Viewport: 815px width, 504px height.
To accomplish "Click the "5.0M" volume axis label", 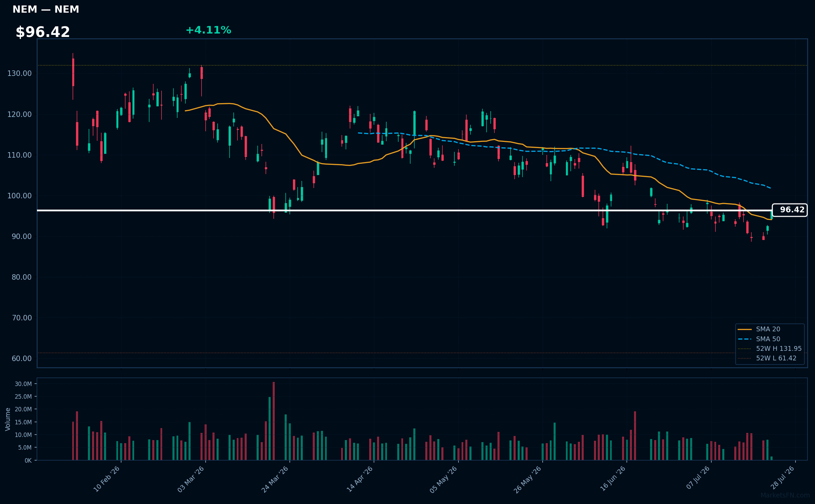I will [x=25, y=448].
